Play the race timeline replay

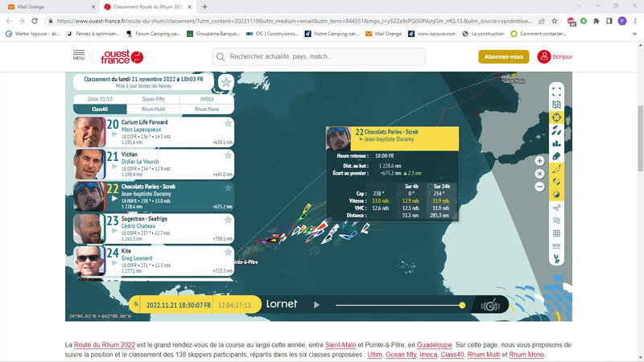tap(316, 305)
